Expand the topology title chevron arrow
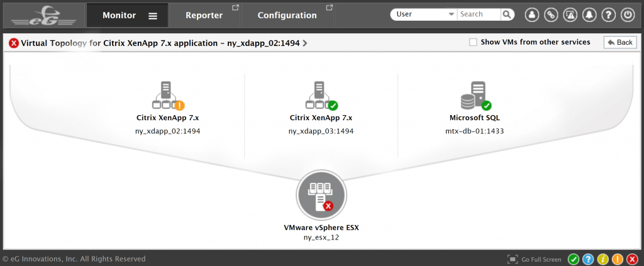Screen dimensions: 644x266 point(305,43)
